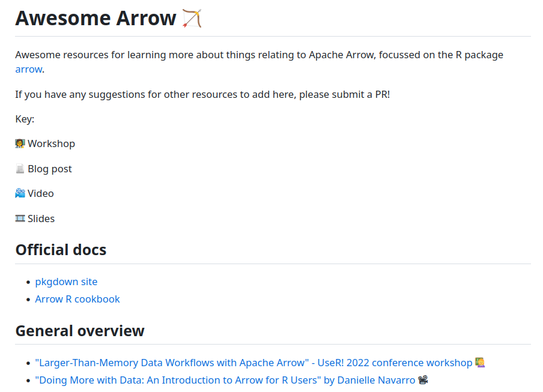Click workshop emoji after the UseR! 2022 link
543x392 pixels.
[x=479, y=363]
